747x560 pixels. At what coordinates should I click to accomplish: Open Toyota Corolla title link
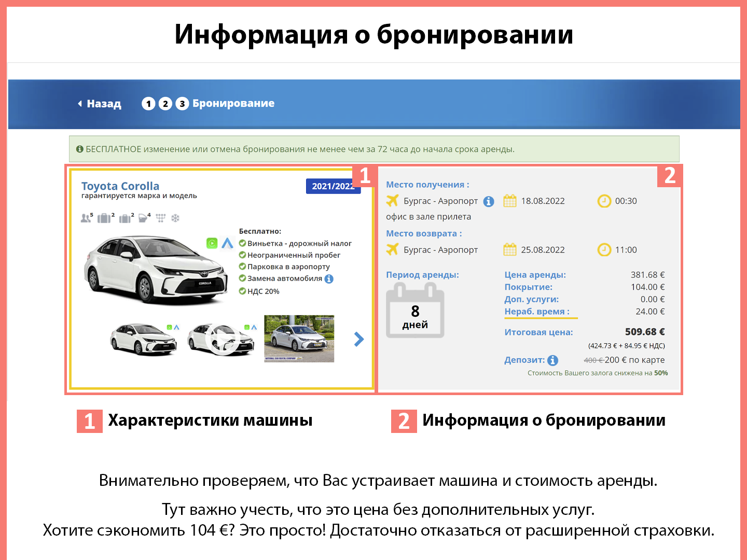click(120, 186)
